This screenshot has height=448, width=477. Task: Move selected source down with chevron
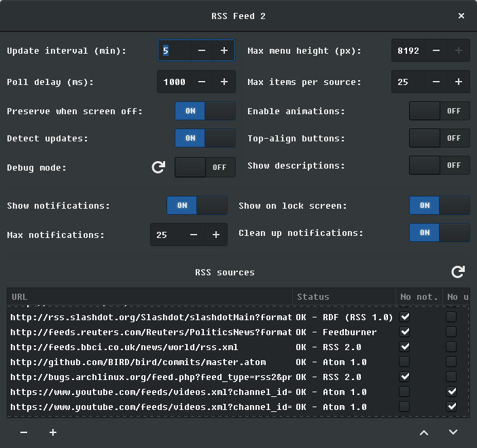pyautogui.click(x=453, y=432)
